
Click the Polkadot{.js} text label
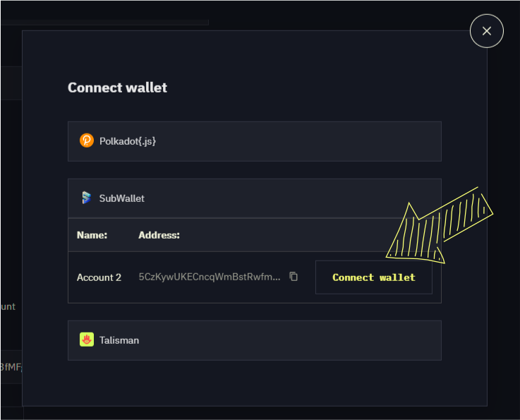[x=128, y=141]
